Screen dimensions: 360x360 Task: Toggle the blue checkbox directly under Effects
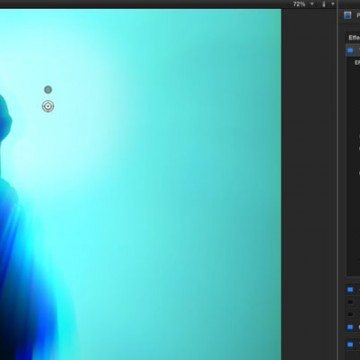pyautogui.click(x=350, y=51)
